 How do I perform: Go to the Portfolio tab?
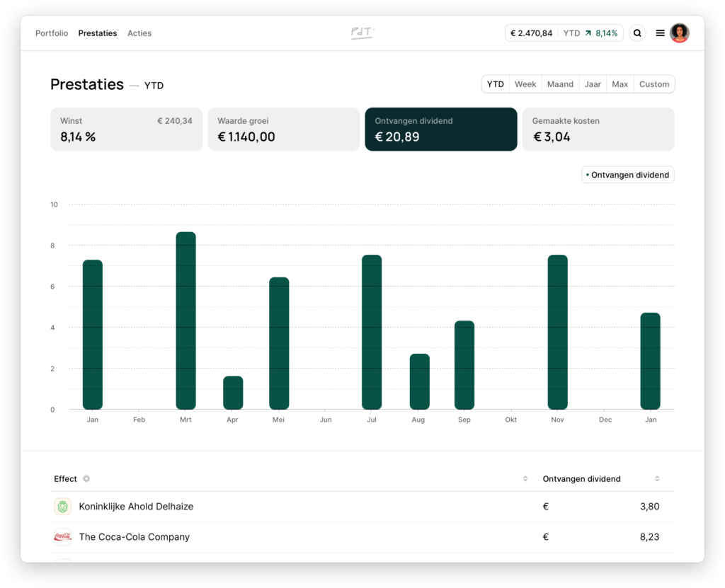52,33
